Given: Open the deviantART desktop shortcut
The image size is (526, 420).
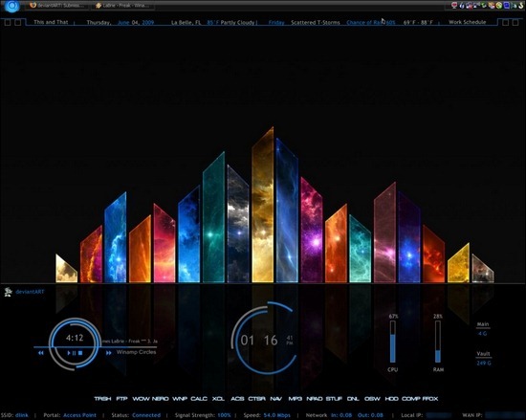Looking at the screenshot, I should pyautogui.click(x=24, y=292).
